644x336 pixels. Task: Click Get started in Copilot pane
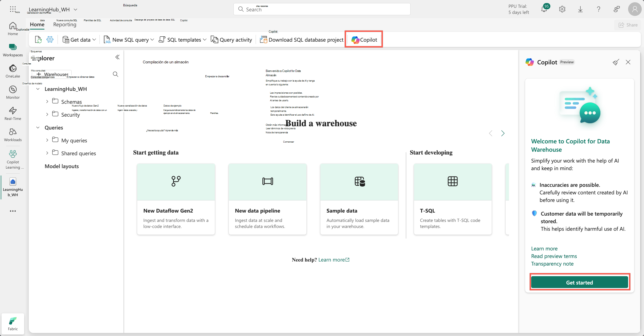[x=579, y=282]
